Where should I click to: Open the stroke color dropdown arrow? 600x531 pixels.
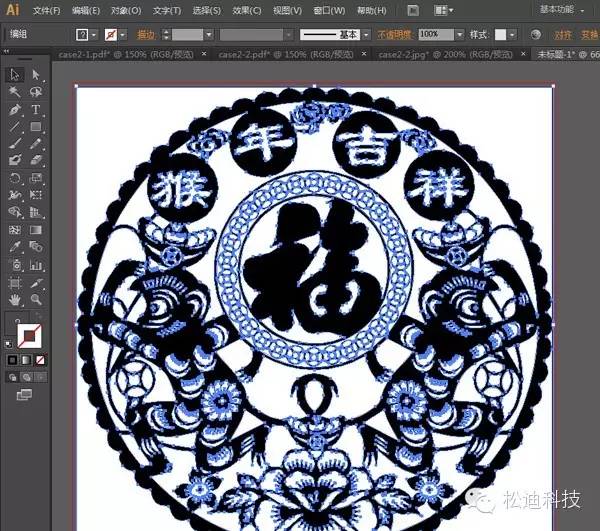coord(122,35)
